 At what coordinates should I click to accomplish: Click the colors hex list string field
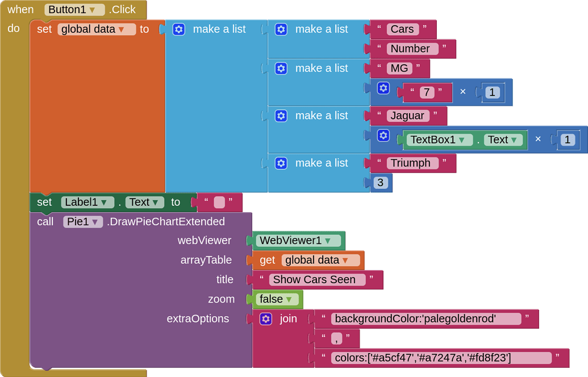click(x=441, y=358)
